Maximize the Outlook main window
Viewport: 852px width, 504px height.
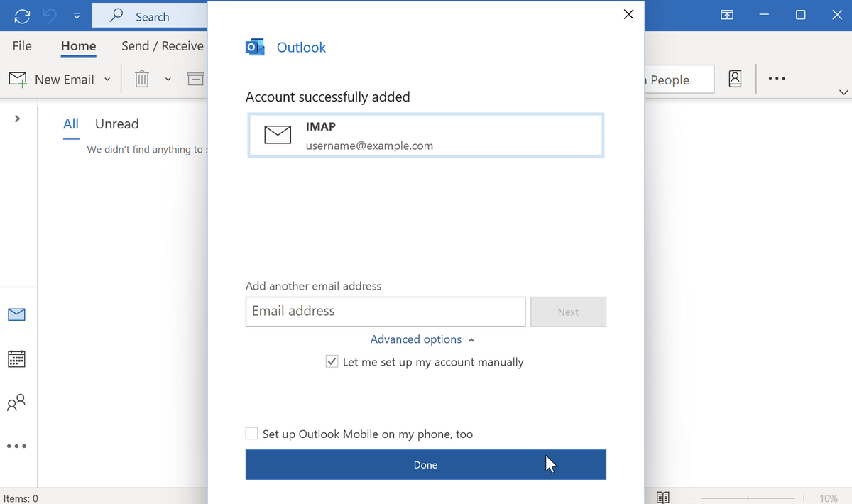tap(800, 15)
